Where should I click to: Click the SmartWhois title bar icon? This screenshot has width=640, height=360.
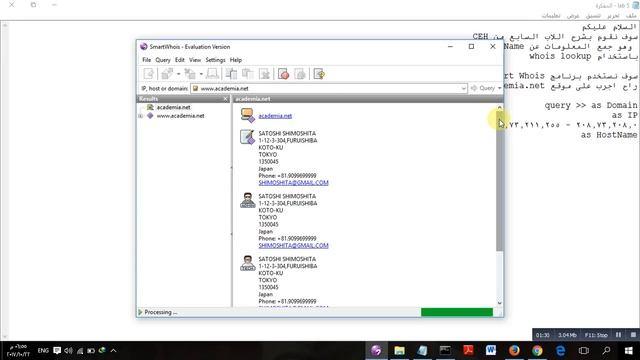tap(143, 47)
